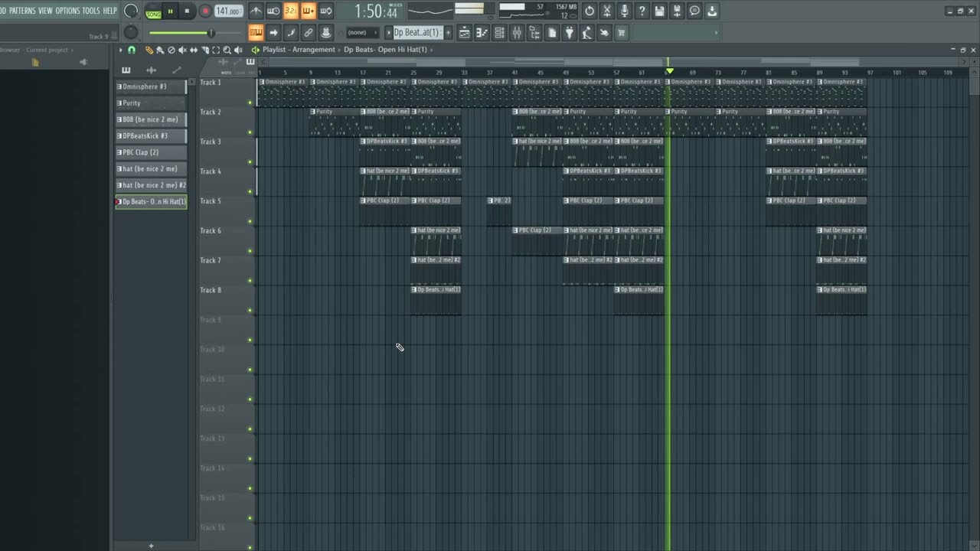Select Purity in the pattern picker
980x551 pixels.
[151, 103]
